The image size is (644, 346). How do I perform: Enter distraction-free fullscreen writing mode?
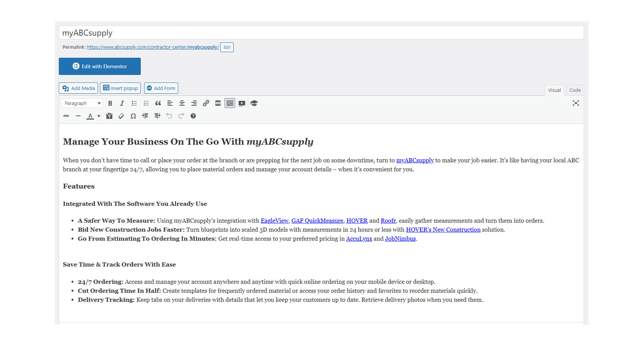[x=575, y=103]
